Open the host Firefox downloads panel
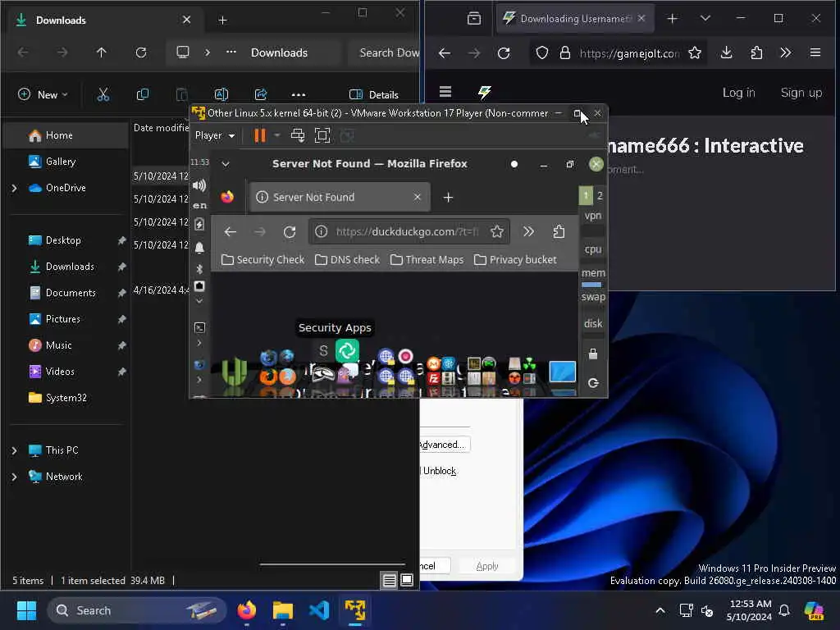Image resolution: width=840 pixels, height=630 pixels. point(727,52)
